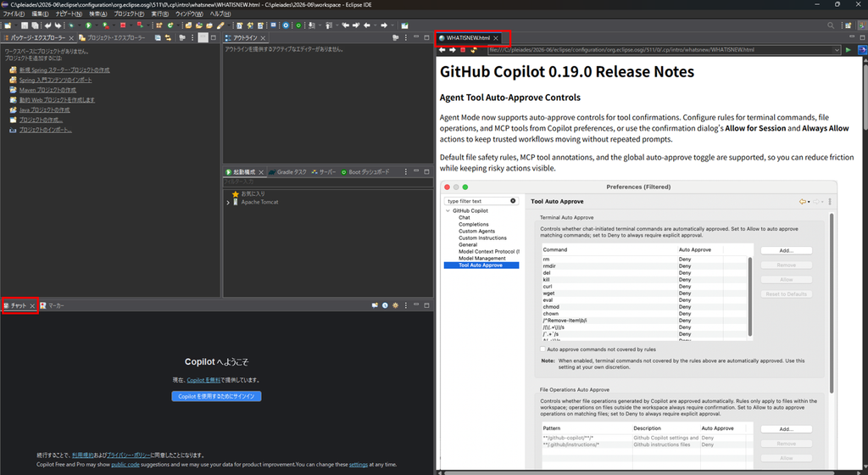Screen dimensions: 868x475
Task: Click the Collapse All icon in Package Explorer
Action: 158,37
